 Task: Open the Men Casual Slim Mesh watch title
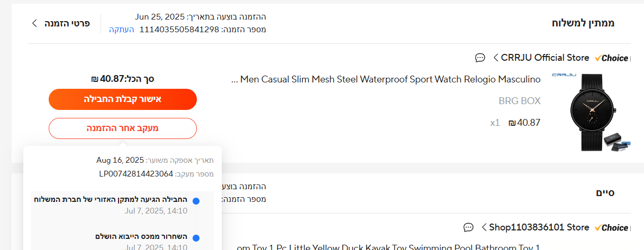tap(390, 80)
